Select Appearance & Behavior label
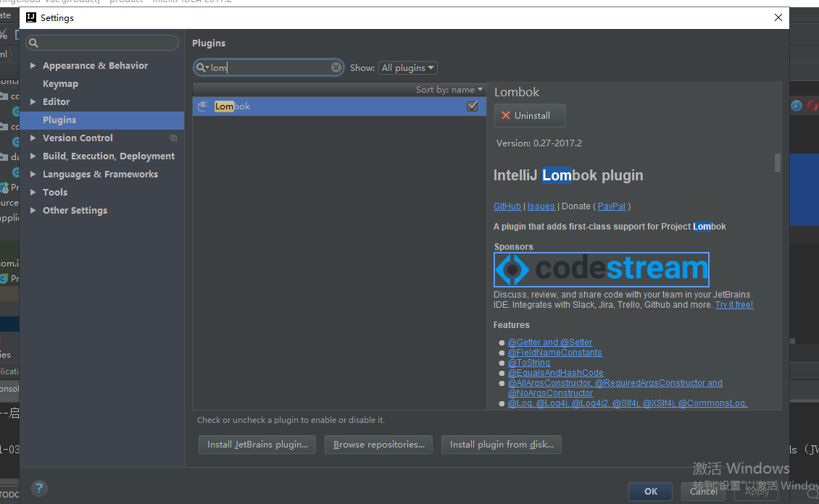The height and width of the screenshot is (504, 819). [95, 66]
